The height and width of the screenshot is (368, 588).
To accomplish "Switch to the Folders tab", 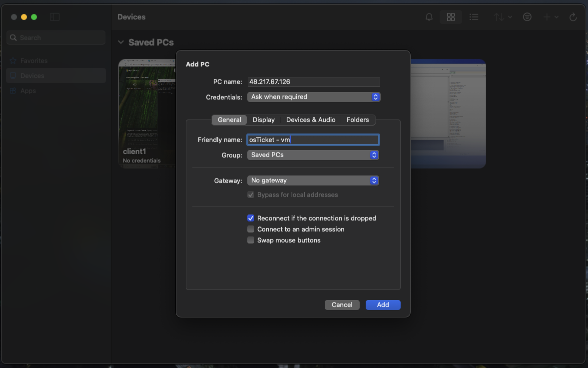I will tap(358, 120).
